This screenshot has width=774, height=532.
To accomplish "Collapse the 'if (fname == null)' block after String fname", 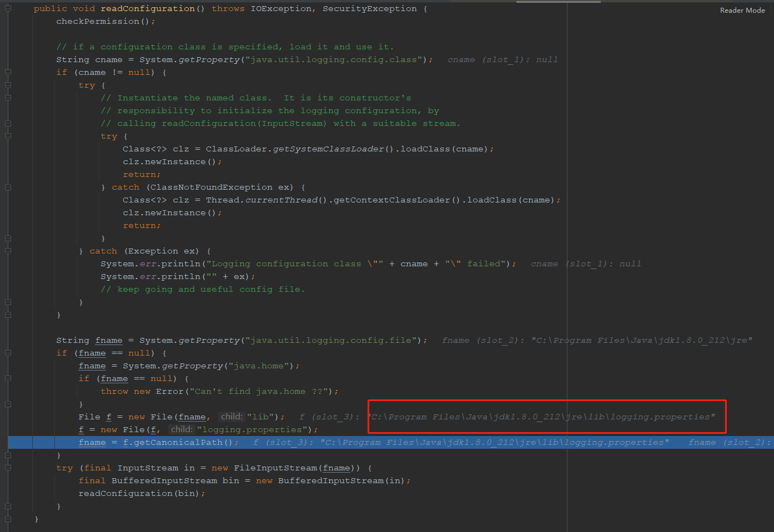I will click(x=8, y=353).
